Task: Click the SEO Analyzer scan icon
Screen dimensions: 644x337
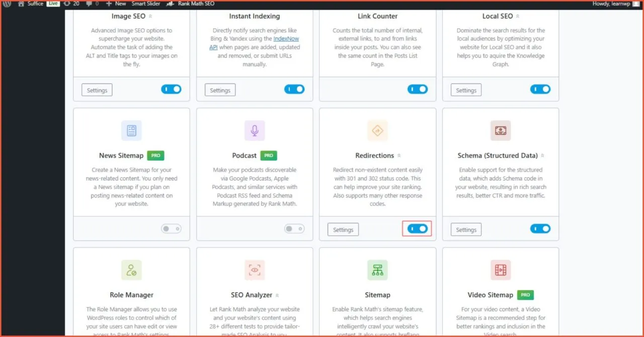Action: coord(254,270)
